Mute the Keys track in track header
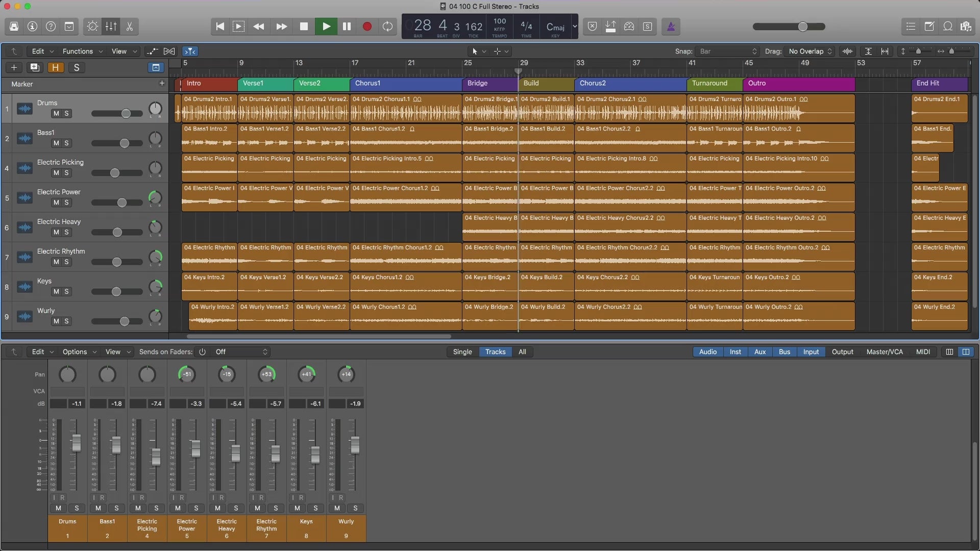Screen dimensions: 980x551 coord(56,291)
